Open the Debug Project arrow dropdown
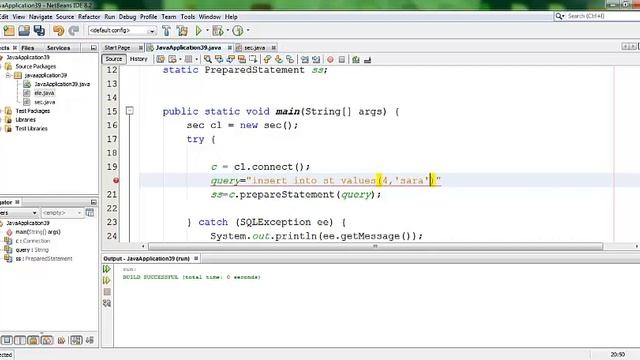This screenshot has height=360, width=640. (x=228, y=31)
